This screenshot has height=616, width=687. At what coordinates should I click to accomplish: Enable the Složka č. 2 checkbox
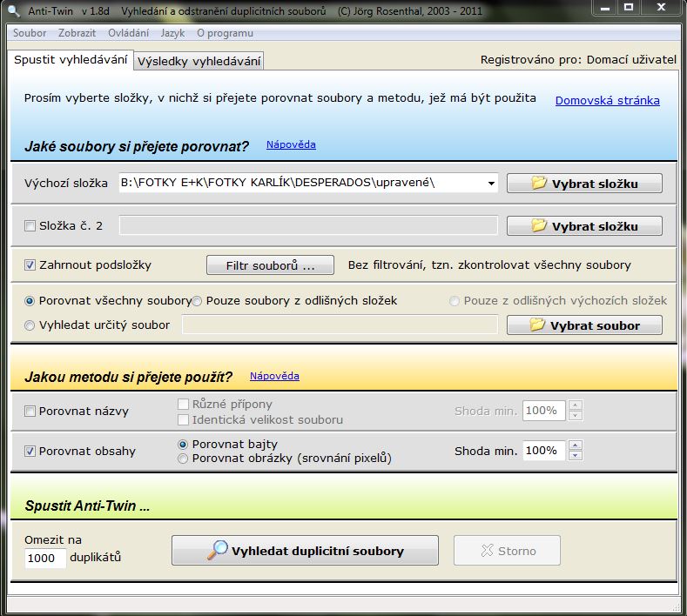tap(30, 226)
